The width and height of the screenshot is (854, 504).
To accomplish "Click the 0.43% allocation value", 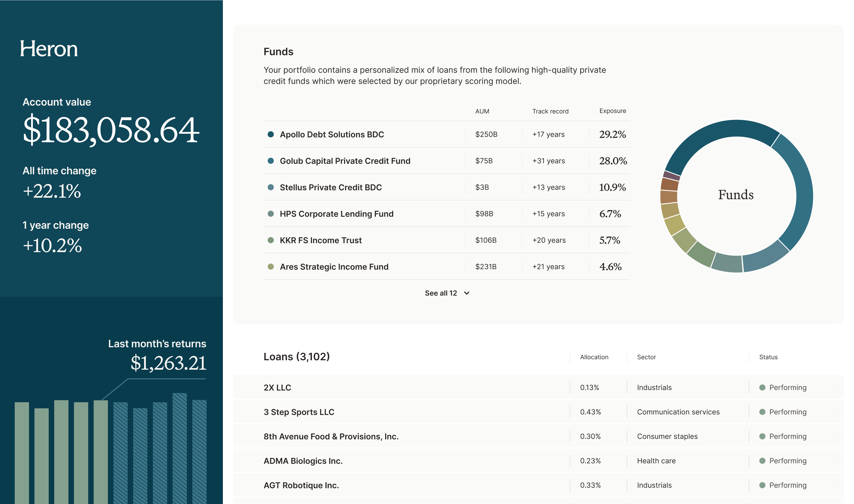I will point(590,412).
